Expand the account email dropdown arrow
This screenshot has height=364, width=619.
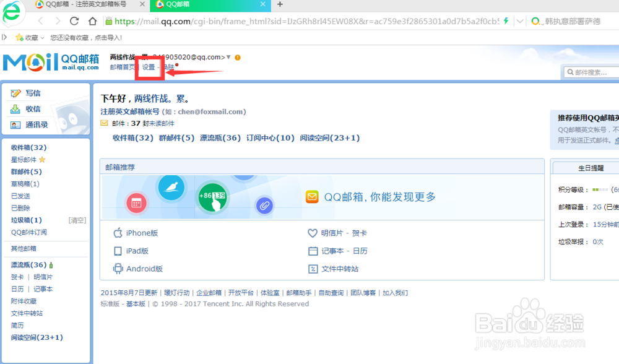pos(228,57)
